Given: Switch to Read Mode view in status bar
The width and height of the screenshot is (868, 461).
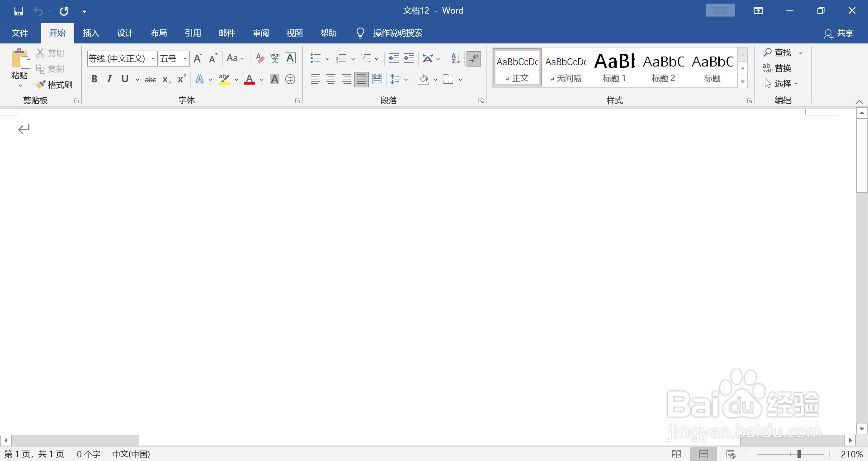Looking at the screenshot, I should 677,454.
